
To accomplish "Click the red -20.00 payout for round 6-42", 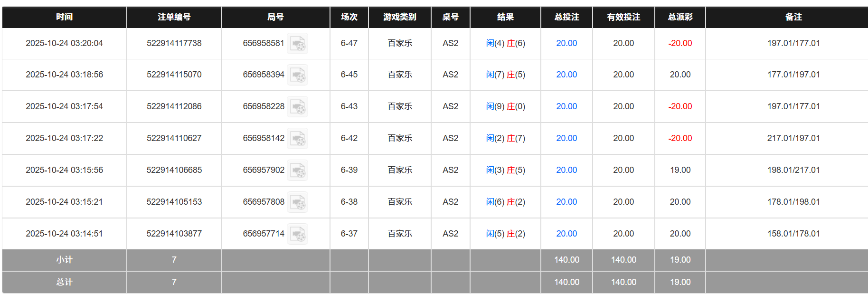I will coord(680,138).
